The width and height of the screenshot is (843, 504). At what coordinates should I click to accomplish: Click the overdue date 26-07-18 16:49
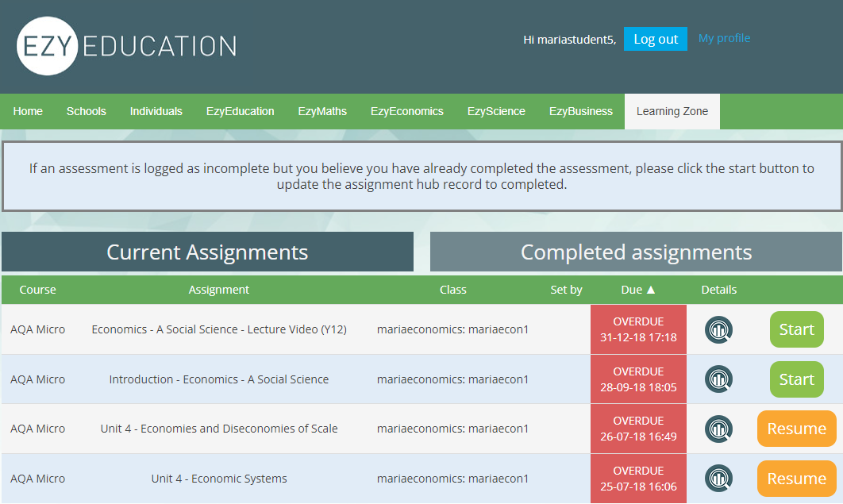click(x=638, y=437)
